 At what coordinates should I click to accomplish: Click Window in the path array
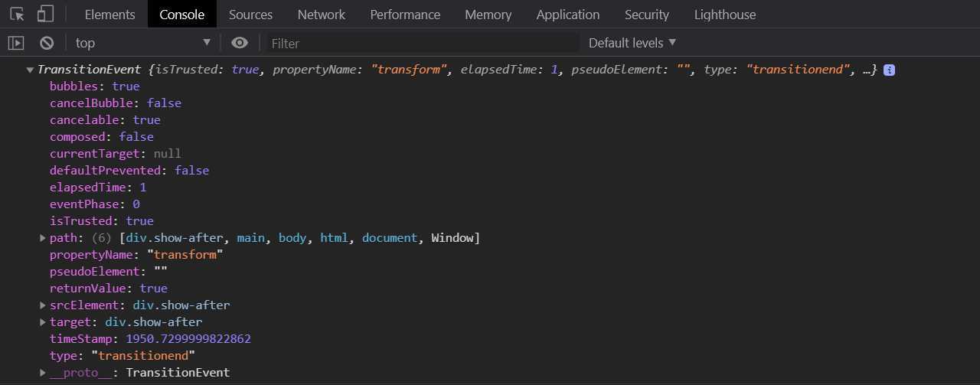tap(452, 238)
